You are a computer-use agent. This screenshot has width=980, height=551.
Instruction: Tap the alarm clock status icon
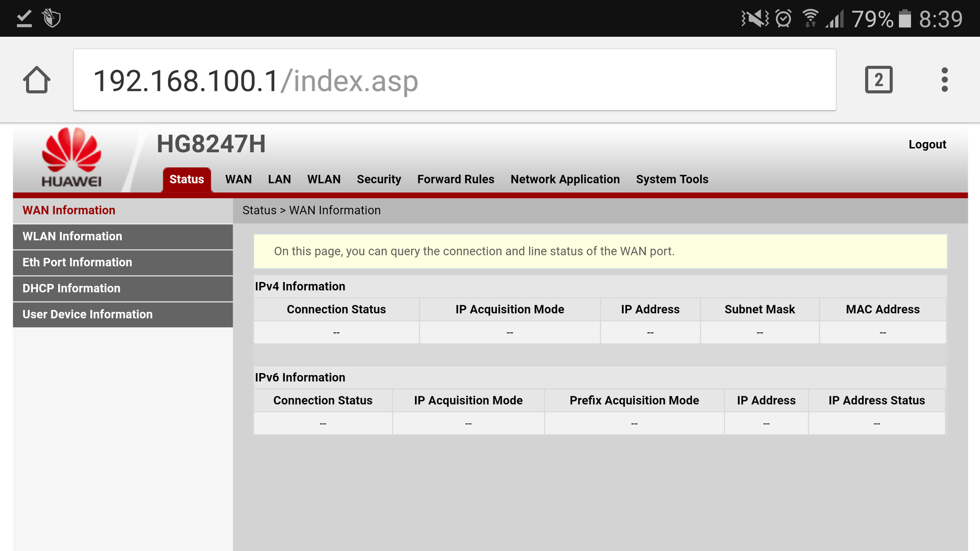click(x=784, y=19)
